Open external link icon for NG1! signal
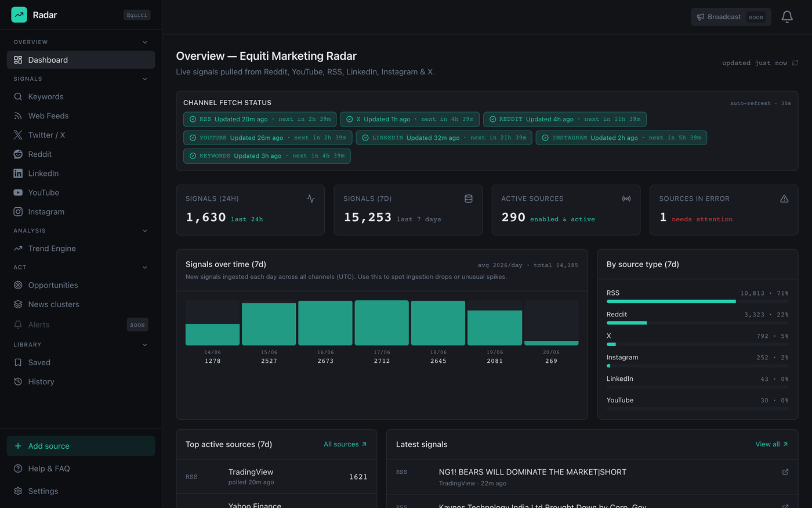Viewport: 812px width, 508px height. 785,472
